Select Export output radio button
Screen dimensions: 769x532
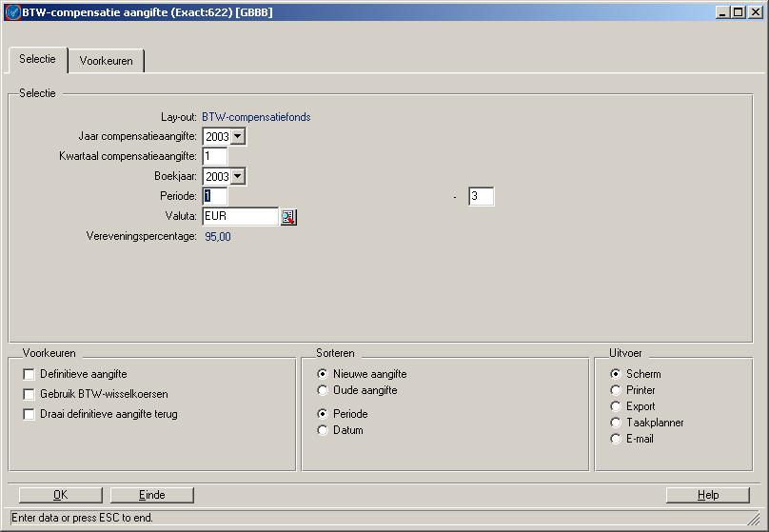pyautogui.click(x=616, y=406)
